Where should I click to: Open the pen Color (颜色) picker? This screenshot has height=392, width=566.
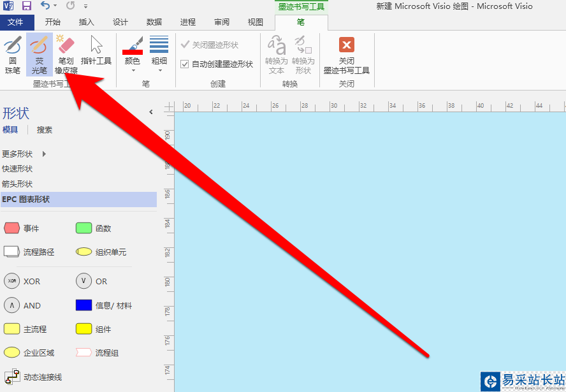pyautogui.click(x=132, y=55)
